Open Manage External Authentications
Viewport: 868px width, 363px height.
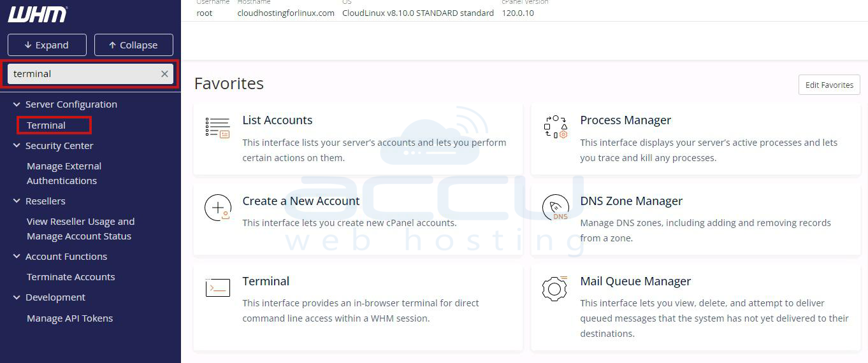click(64, 173)
